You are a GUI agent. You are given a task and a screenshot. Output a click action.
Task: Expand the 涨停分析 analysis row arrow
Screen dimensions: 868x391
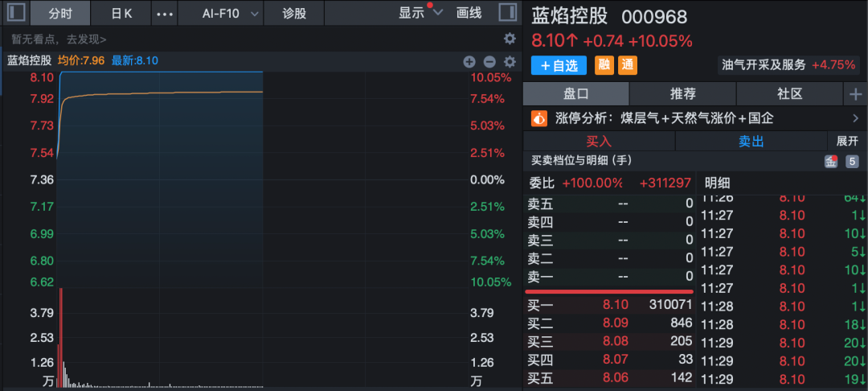[x=855, y=118]
